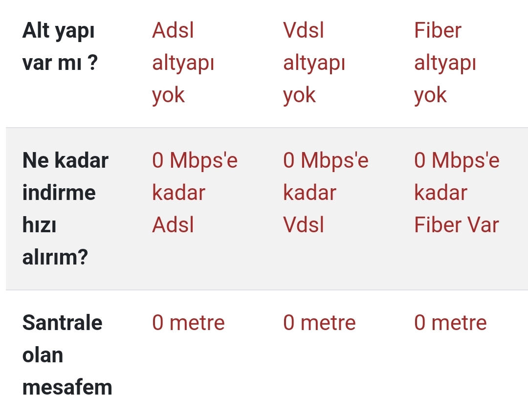Viewport: 528px width, 420px height.
Task: Click "Adsl" in the download speed row
Action: click(173, 225)
